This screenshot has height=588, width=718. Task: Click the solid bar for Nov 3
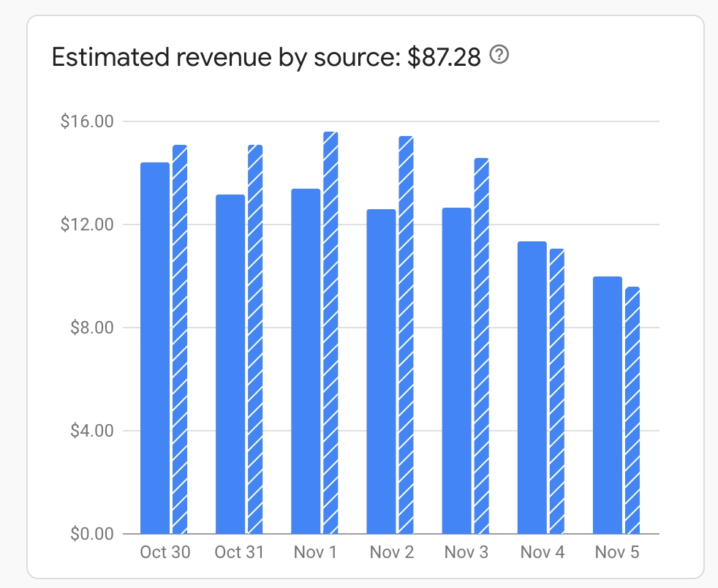456,371
